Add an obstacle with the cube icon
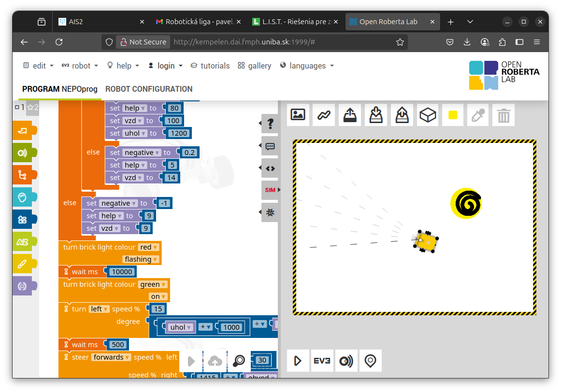 point(428,115)
